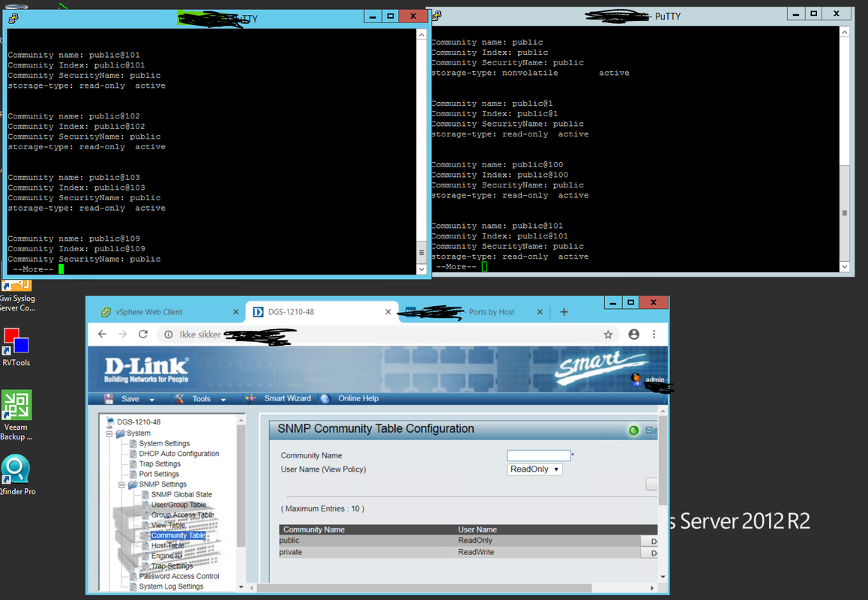Open Engine ID page
The image size is (868, 600).
pyautogui.click(x=166, y=556)
